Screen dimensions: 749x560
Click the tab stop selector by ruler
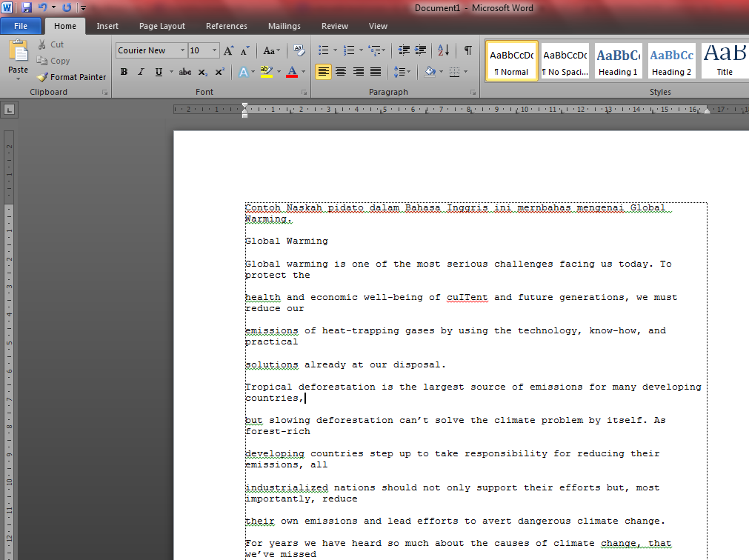(9, 110)
